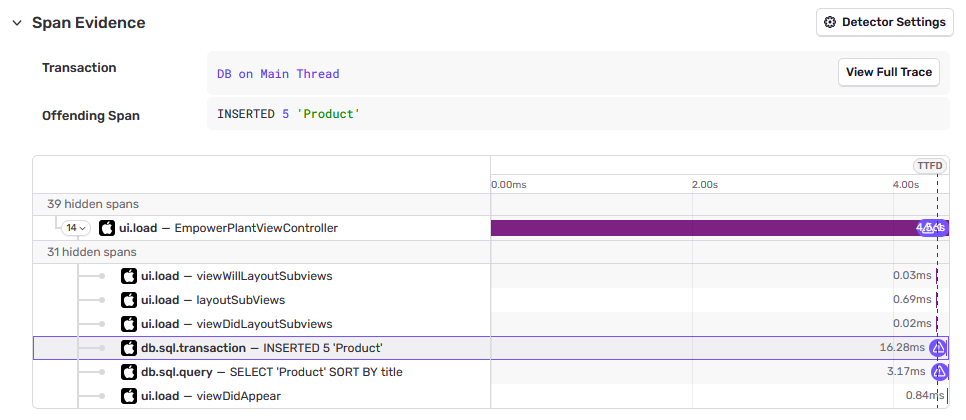Click View Full Trace button

pos(888,72)
